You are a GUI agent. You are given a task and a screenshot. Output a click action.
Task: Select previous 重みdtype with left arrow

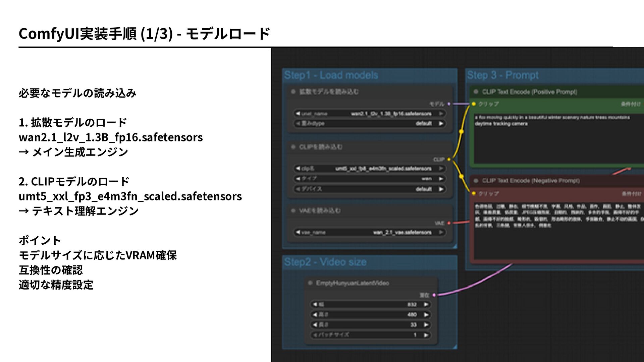[298, 123]
